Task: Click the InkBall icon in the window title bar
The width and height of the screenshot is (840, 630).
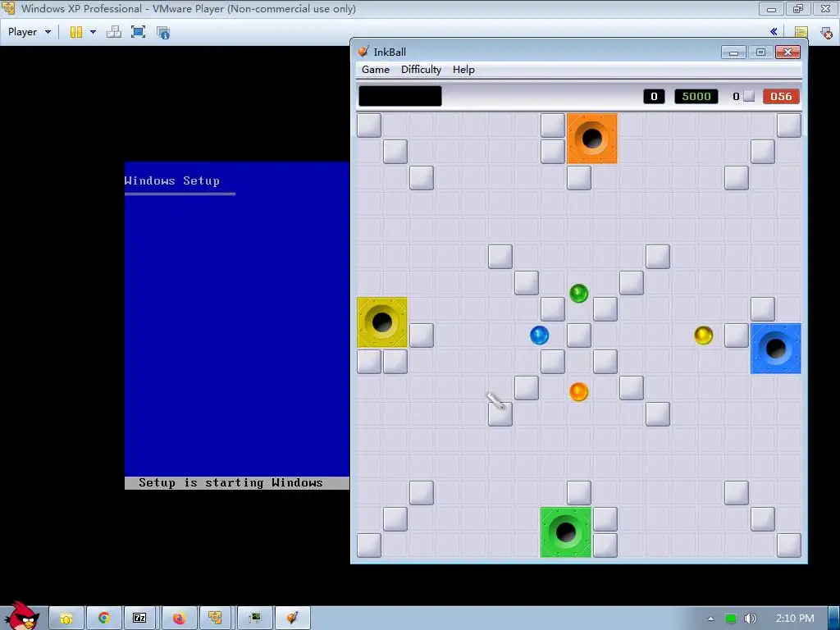Action: pos(363,52)
